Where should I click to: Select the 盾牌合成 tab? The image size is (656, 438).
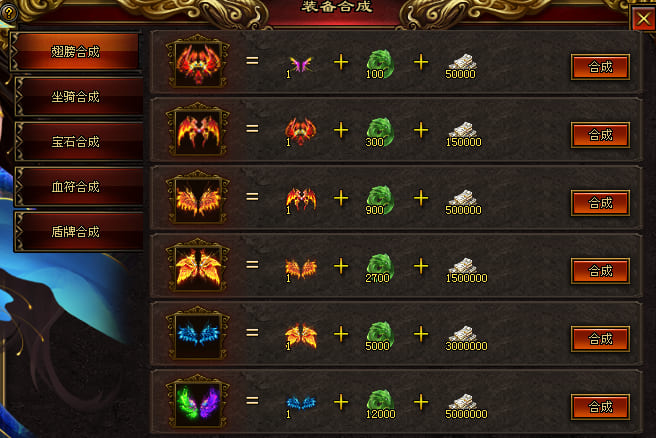tap(78, 231)
